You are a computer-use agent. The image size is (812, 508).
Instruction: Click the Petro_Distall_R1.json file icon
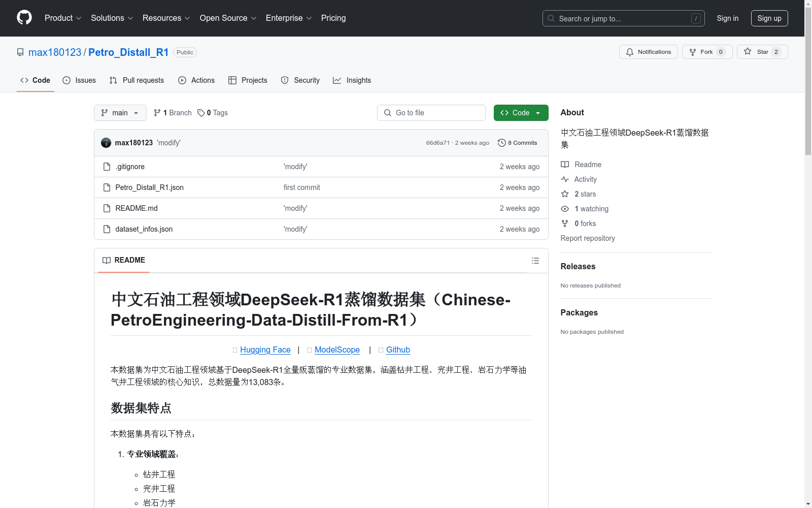click(107, 187)
